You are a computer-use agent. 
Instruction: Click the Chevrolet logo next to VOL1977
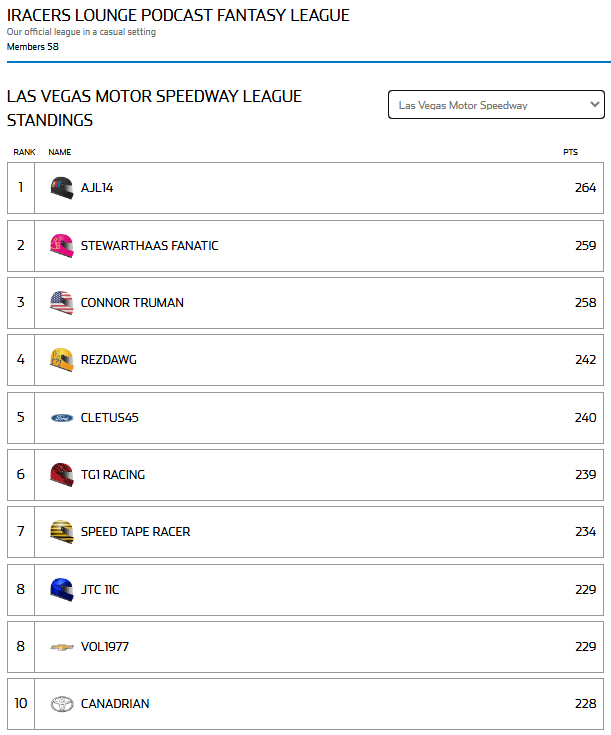click(62, 647)
